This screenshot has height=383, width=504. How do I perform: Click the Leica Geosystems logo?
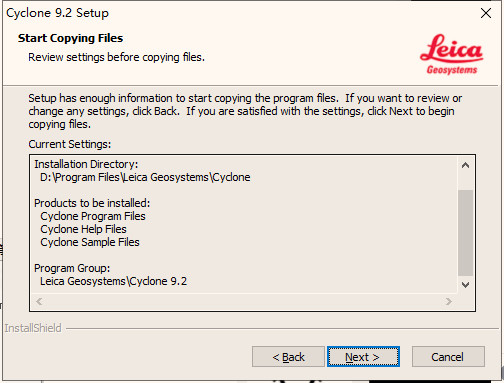tap(452, 54)
